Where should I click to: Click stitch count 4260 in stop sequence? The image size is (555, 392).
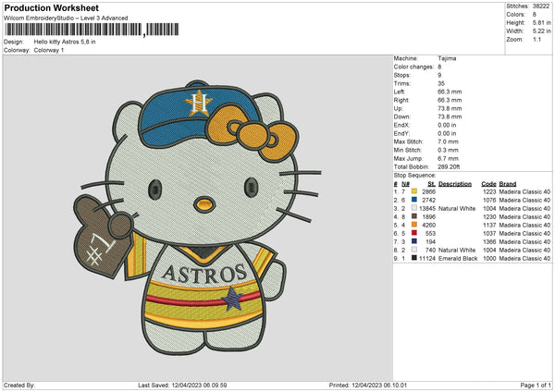[428, 225]
